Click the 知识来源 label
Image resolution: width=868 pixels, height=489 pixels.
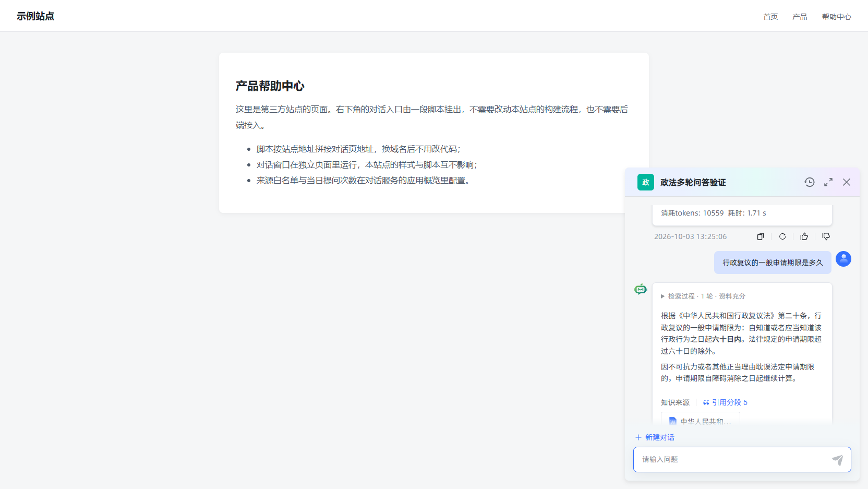pos(675,402)
